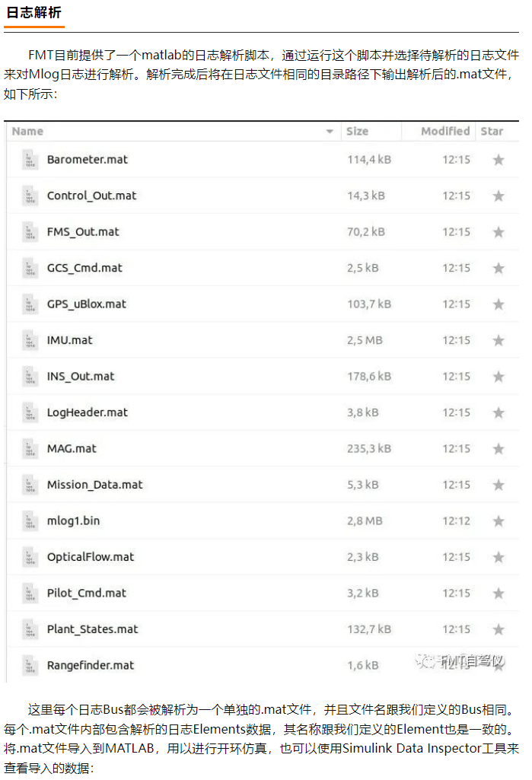Sort by the Modified column header
Screen dimensions: 532x780
[445, 132]
